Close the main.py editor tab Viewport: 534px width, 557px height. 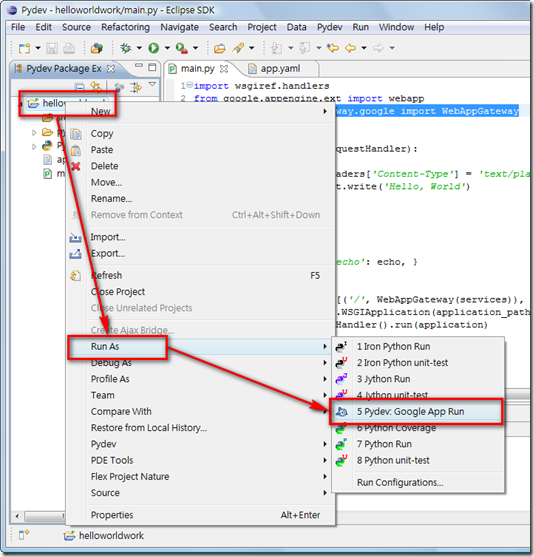[x=224, y=69]
